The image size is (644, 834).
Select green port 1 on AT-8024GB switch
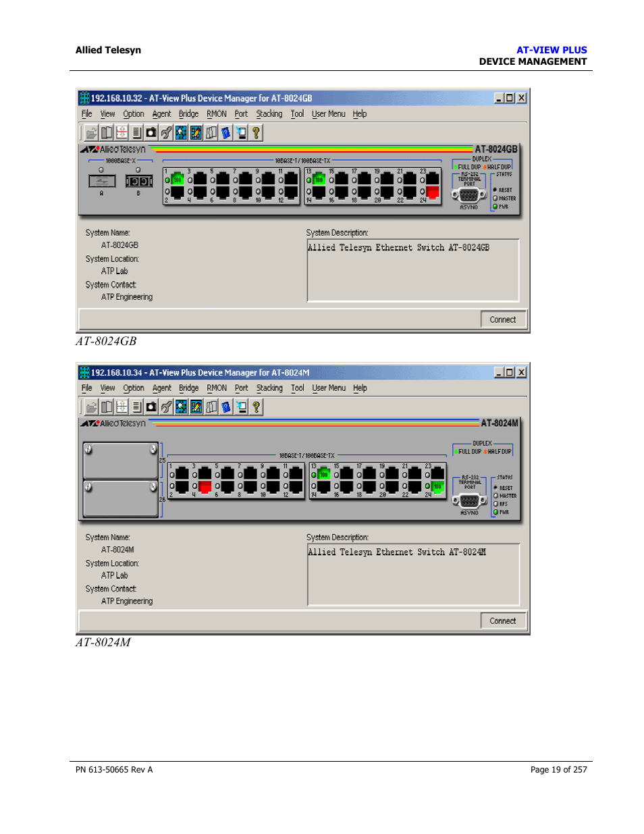click(x=178, y=179)
